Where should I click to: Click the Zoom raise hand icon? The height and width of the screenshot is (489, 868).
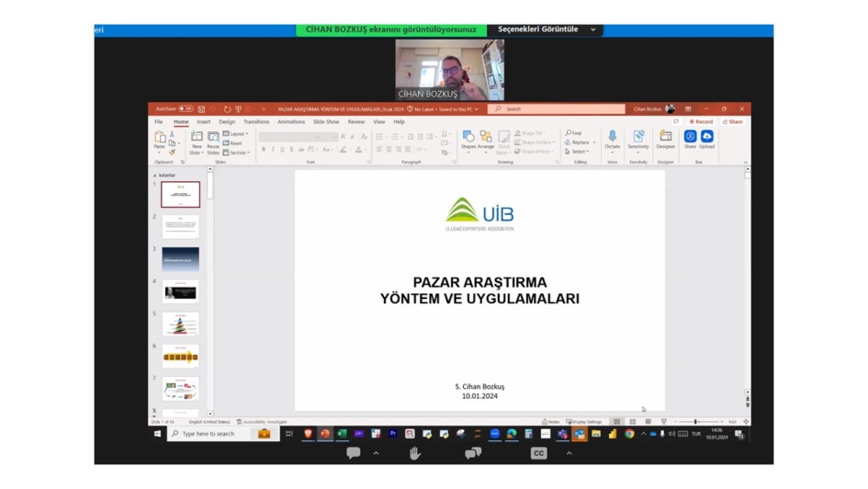coord(414,453)
